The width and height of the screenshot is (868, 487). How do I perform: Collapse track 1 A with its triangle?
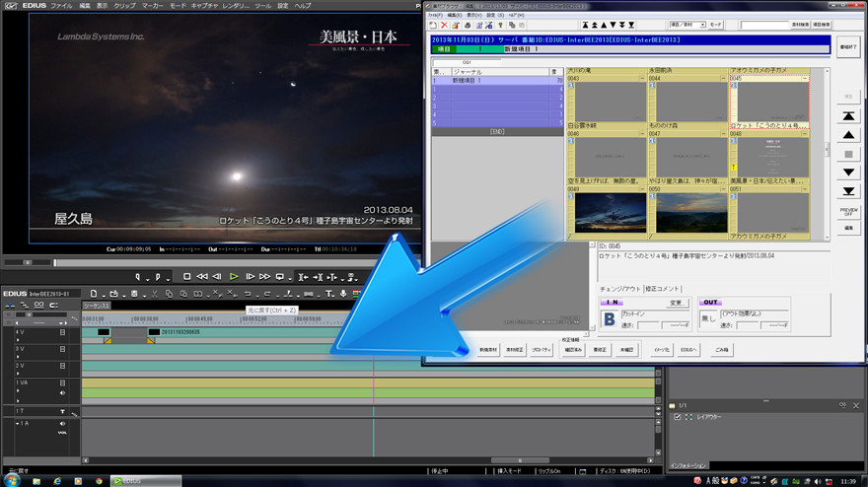pos(18,423)
